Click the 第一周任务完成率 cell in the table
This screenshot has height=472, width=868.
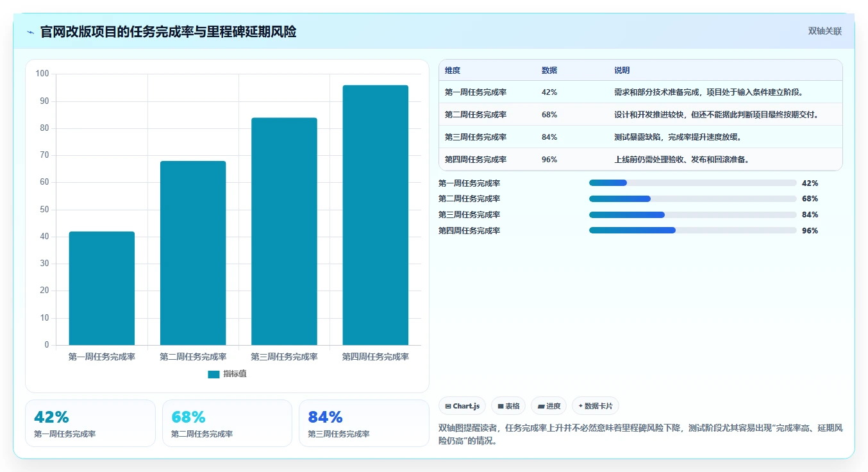tap(476, 92)
